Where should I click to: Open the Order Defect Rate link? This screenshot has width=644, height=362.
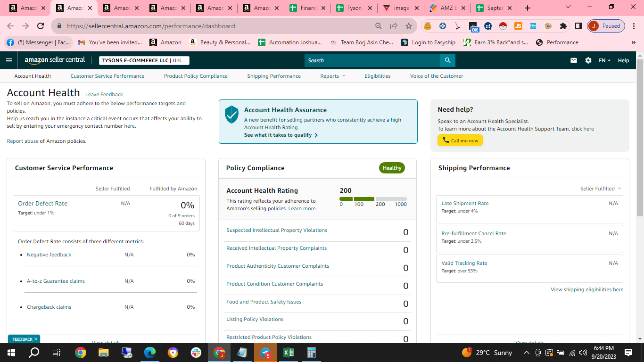(43, 204)
